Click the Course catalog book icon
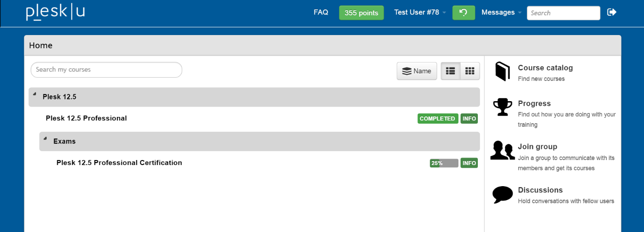Image resolution: width=644 pixels, height=232 pixels. (503, 72)
